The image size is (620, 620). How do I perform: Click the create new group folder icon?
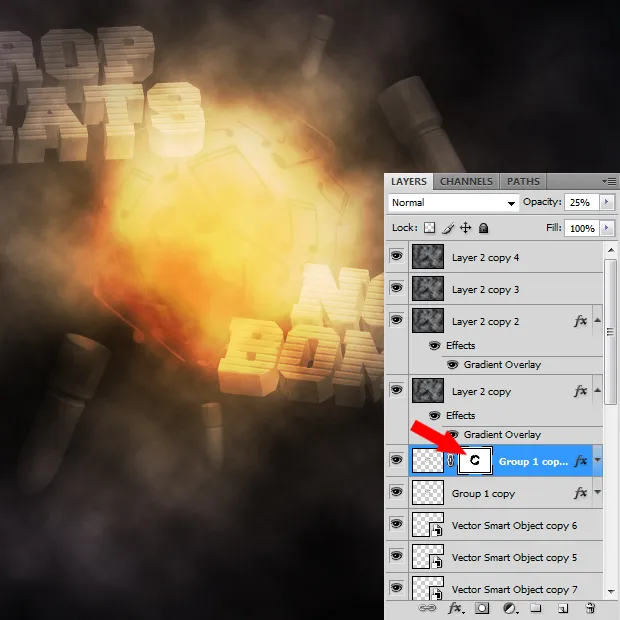(x=536, y=608)
